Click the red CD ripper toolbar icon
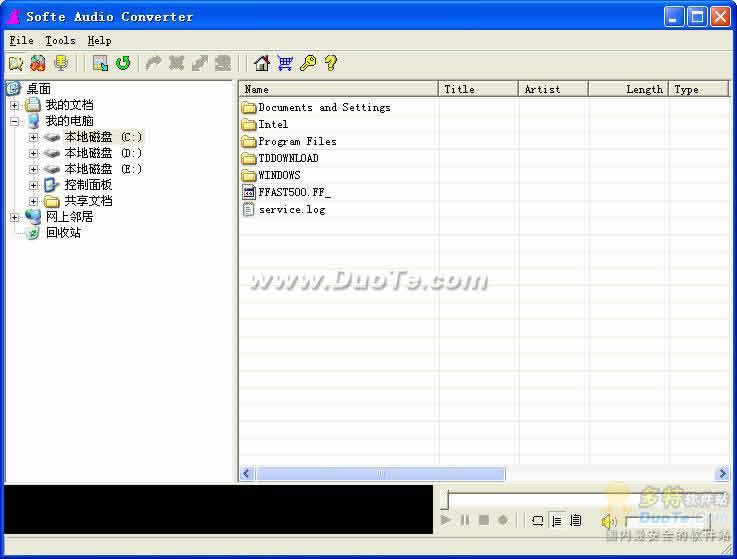This screenshot has width=737, height=559. [38, 63]
